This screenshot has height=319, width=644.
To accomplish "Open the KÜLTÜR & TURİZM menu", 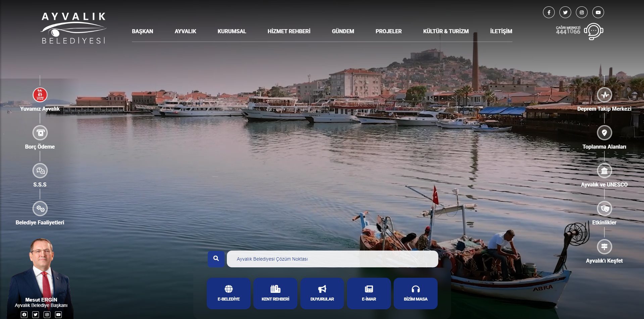I will click(446, 31).
